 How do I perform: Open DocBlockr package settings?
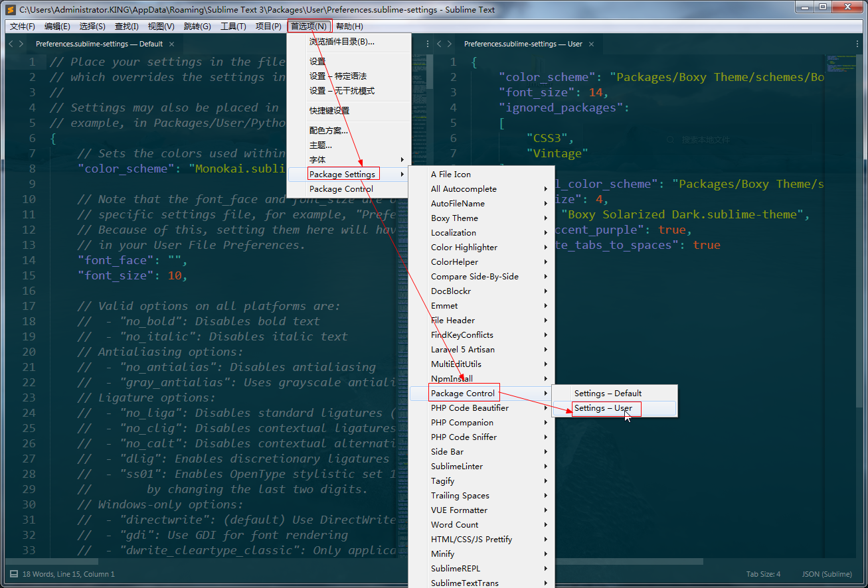pyautogui.click(x=480, y=291)
